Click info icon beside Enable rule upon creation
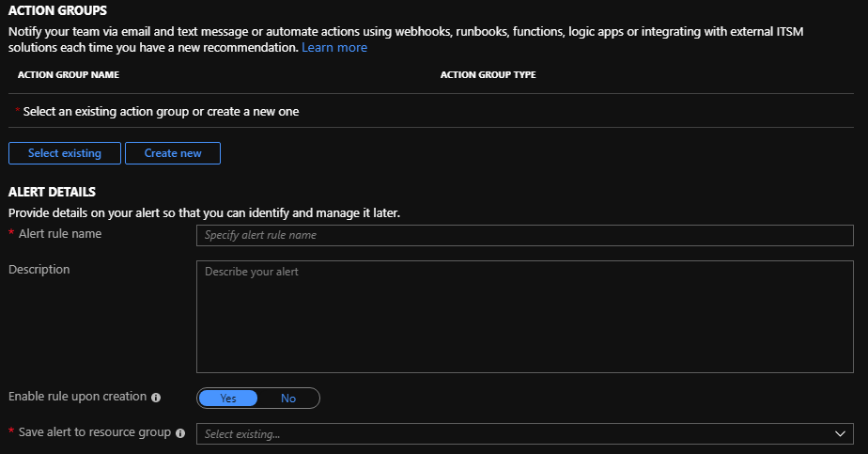The width and height of the screenshot is (868, 454). point(156,398)
